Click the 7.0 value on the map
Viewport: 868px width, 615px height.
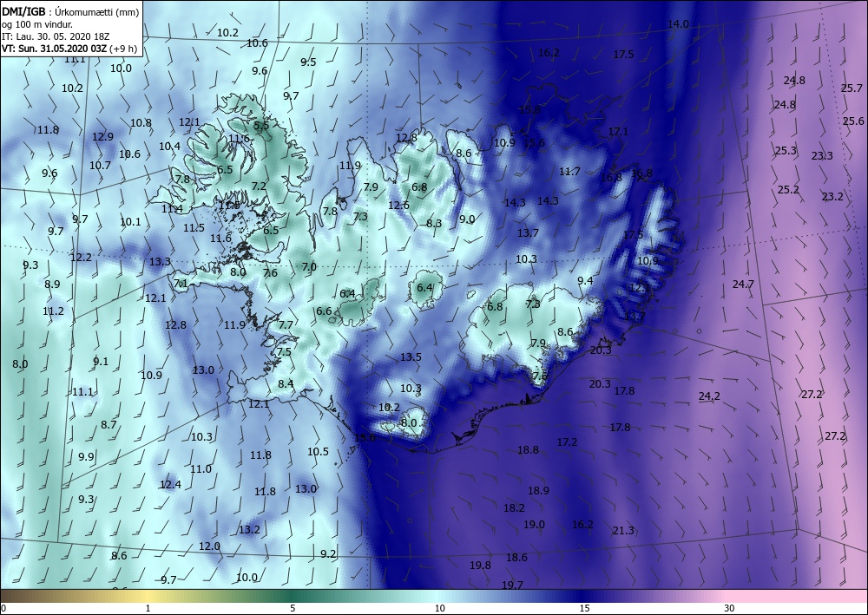click(x=309, y=266)
